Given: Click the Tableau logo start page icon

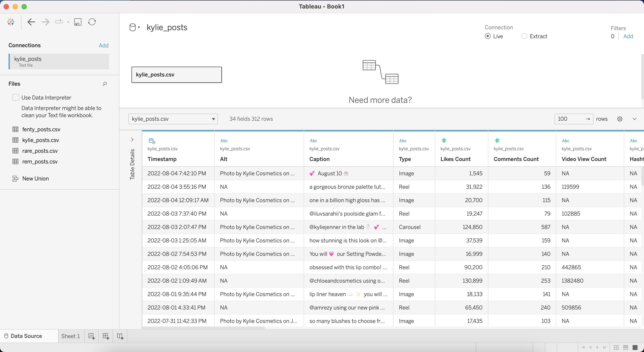Looking at the screenshot, I should [11, 22].
